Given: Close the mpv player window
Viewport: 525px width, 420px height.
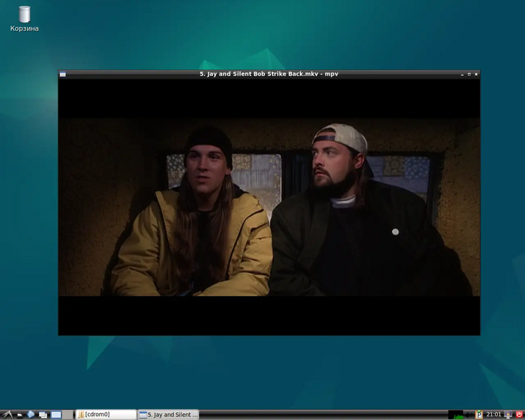Looking at the screenshot, I should 476,74.
